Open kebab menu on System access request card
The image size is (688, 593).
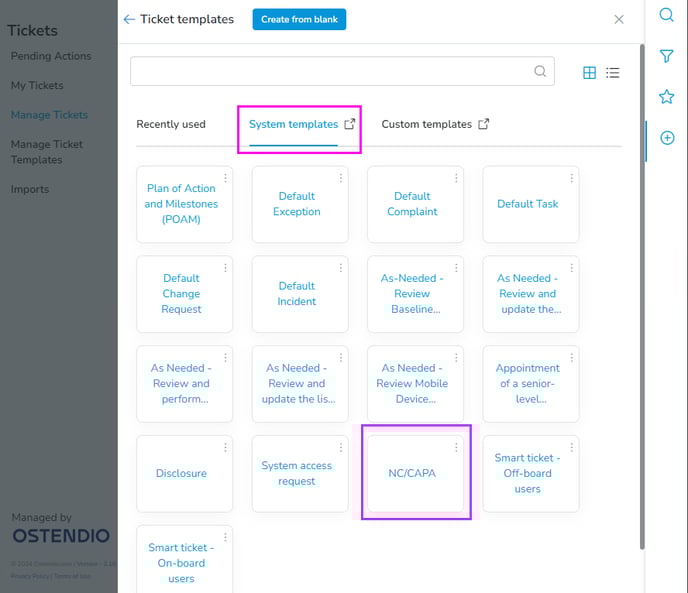[x=340, y=447]
